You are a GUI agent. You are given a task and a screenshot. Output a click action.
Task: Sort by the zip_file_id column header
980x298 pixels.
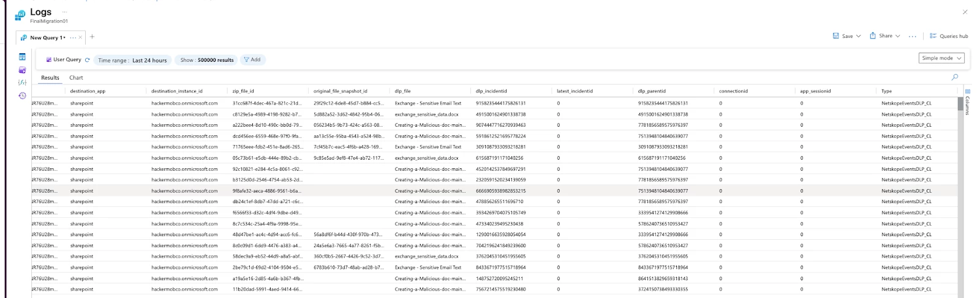point(243,91)
